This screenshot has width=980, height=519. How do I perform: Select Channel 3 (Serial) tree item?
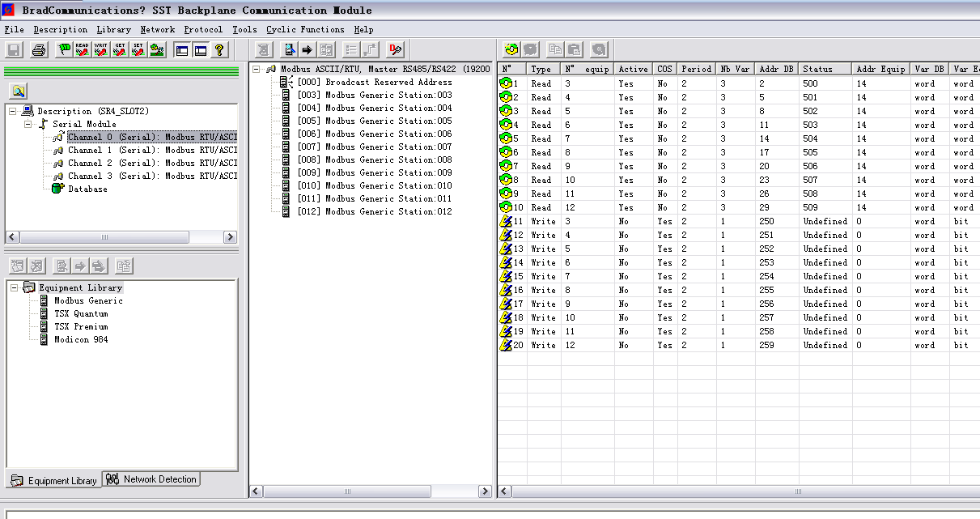(x=152, y=176)
